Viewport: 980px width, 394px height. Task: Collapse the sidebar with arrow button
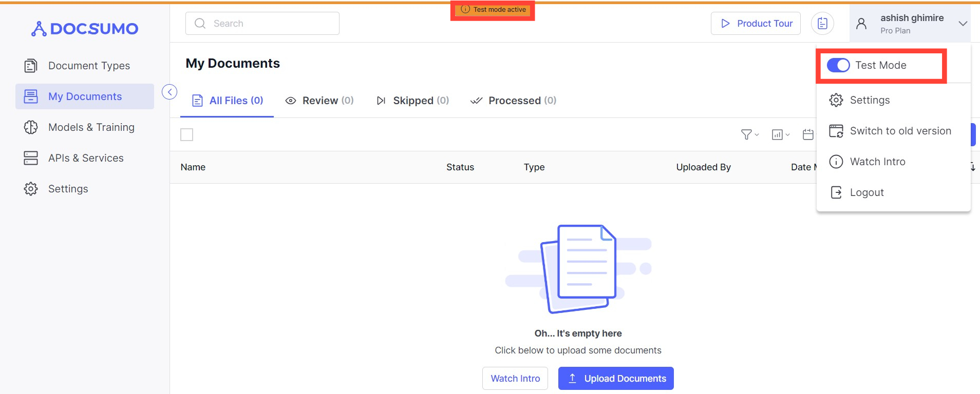[169, 92]
